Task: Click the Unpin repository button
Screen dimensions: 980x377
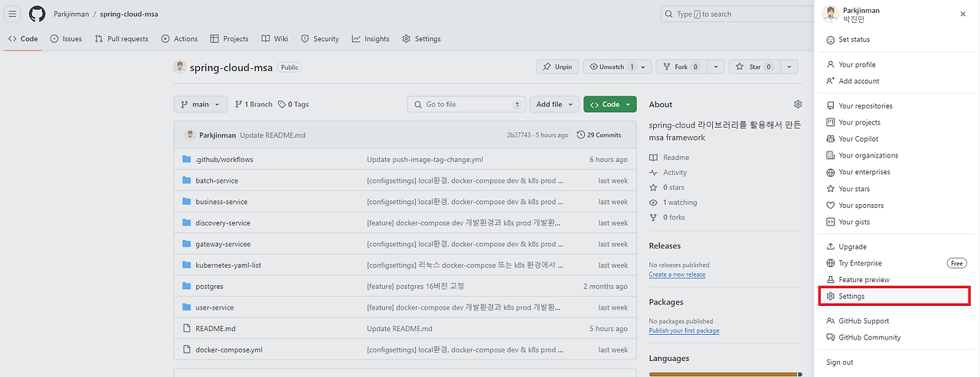Action: click(557, 67)
